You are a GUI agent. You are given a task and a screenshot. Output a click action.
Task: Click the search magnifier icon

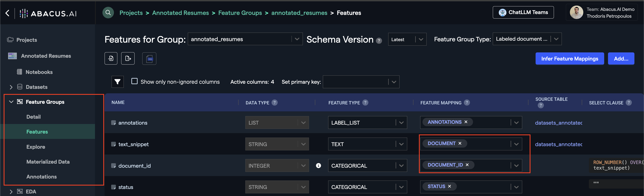coord(108,13)
